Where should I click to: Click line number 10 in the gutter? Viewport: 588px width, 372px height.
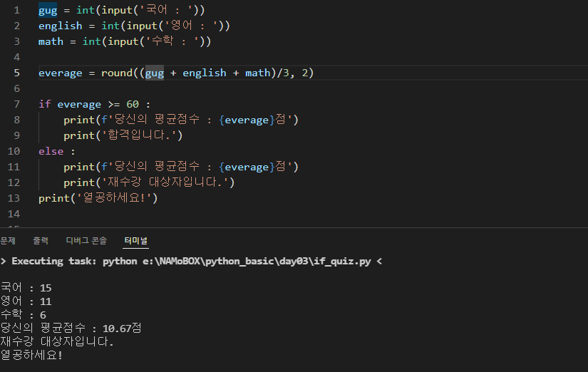(14, 151)
